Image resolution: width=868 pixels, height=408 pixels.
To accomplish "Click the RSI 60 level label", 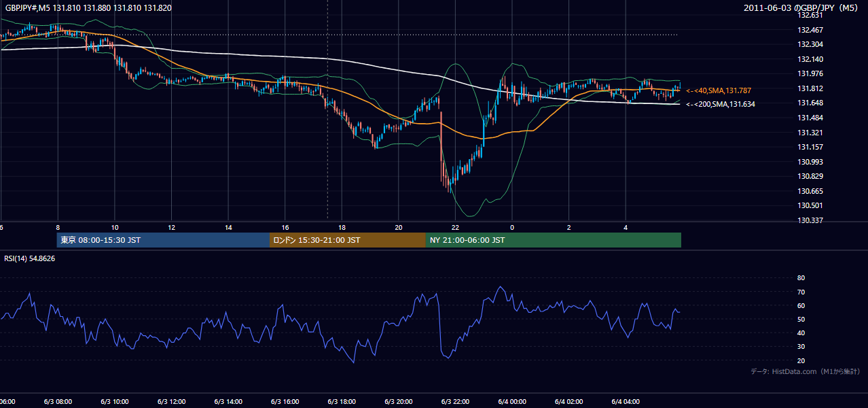I will point(801,305).
